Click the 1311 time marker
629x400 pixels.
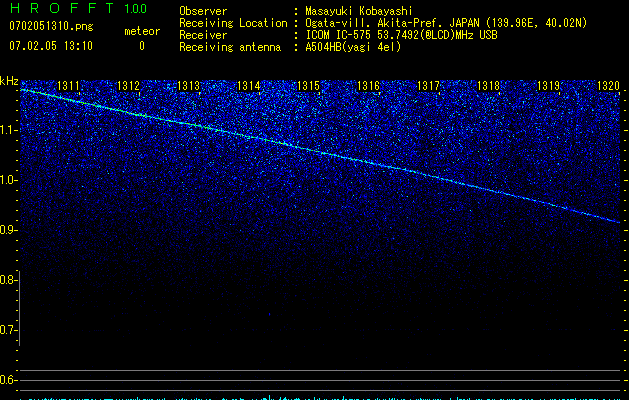(69, 85)
